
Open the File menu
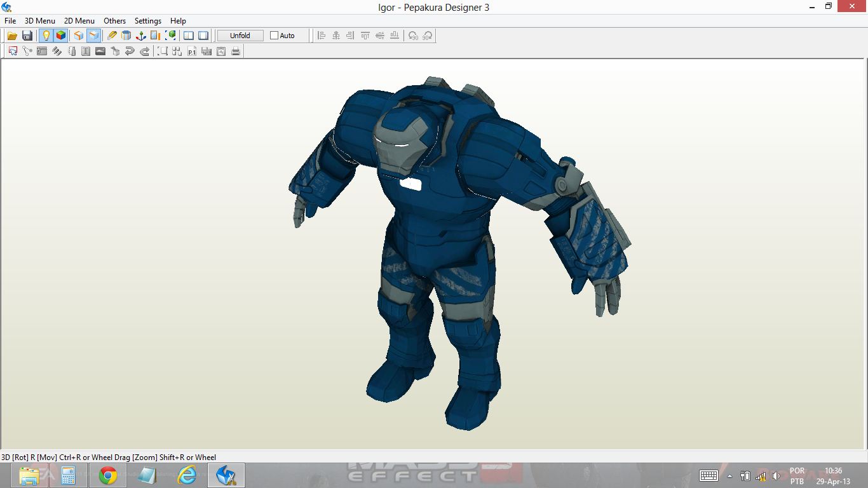pos(10,21)
